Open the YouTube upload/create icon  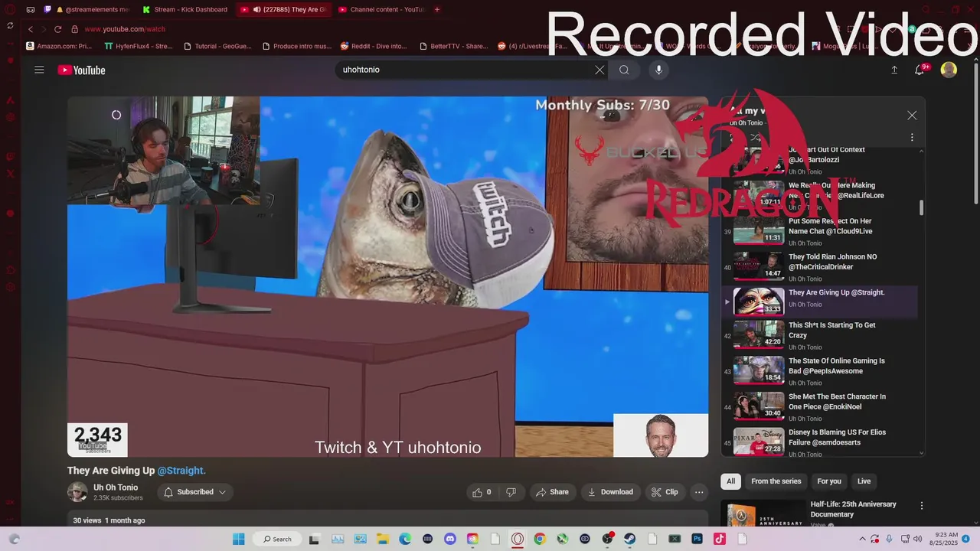pyautogui.click(x=894, y=70)
